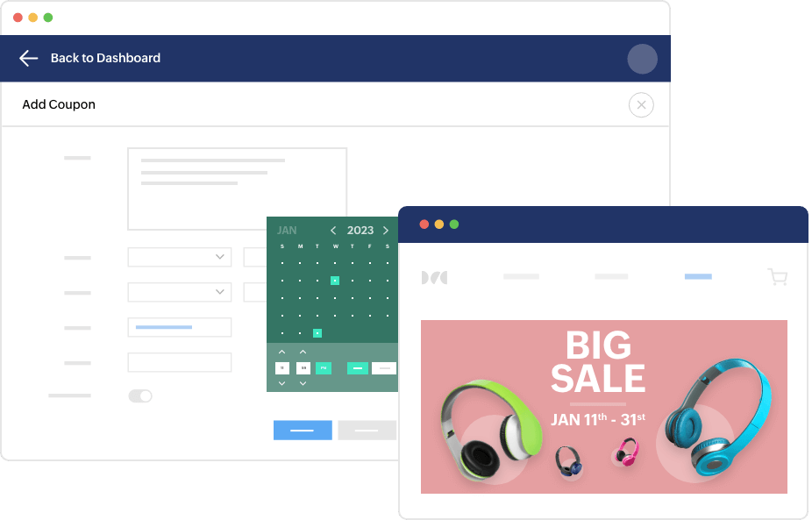The image size is (812, 520).
Task: Close the Add Coupon panel
Action: click(x=641, y=105)
